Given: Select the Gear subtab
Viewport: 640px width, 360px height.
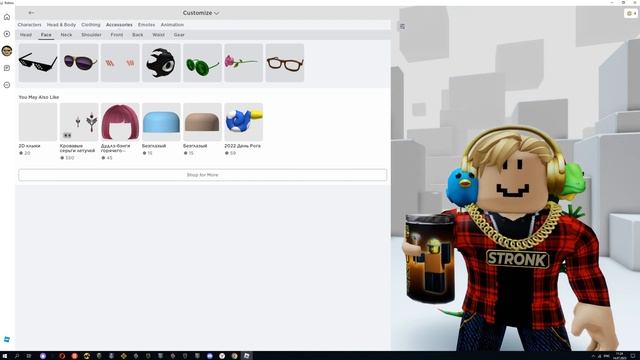Looking at the screenshot, I should [179, 35].
